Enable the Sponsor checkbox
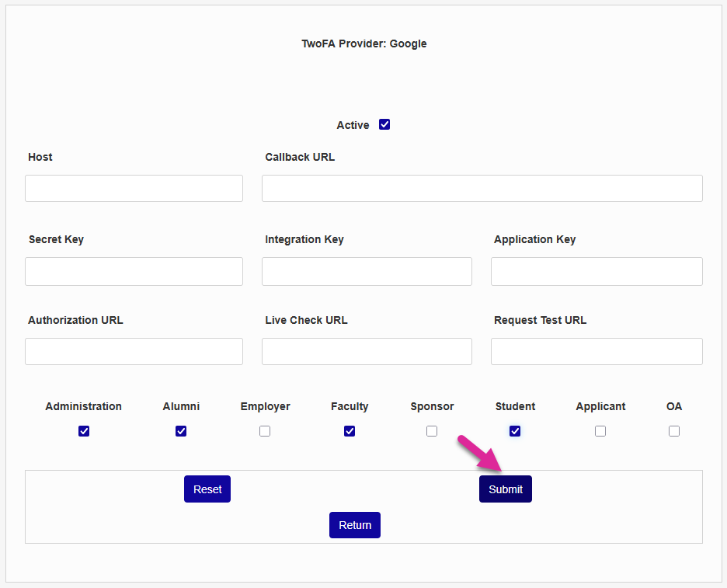Screen dimensions: 727x588 click(x=432, y=431)
